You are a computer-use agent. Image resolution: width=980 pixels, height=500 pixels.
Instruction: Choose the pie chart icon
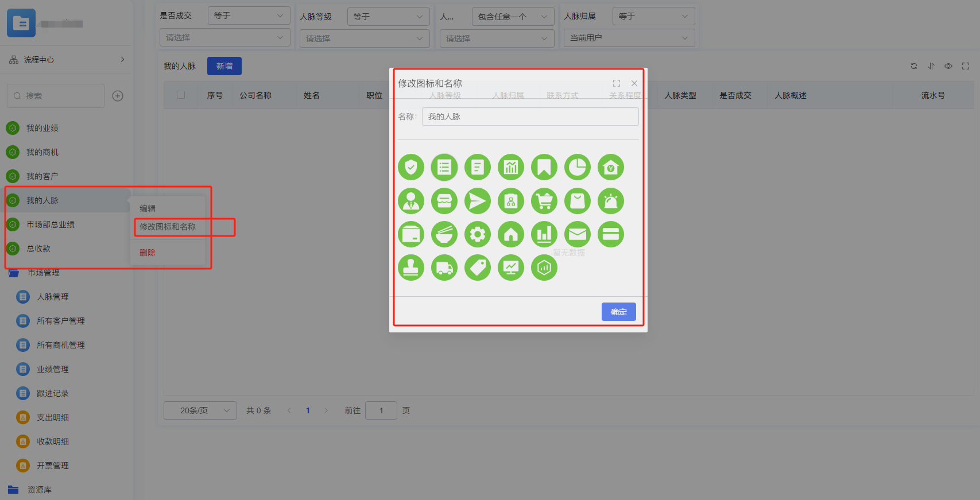pyautogui.click(x=577, y=168)
